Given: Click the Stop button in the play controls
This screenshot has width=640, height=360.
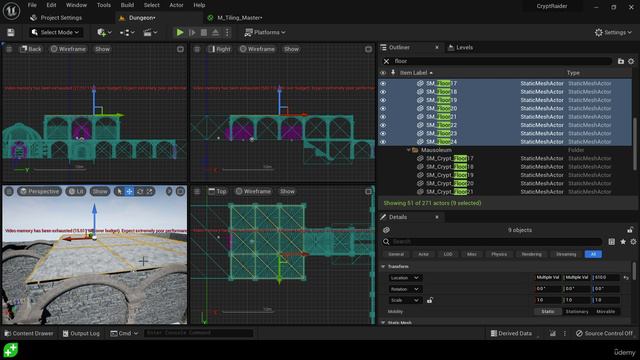Looking at the screenshot, I should tap(204, 32).
